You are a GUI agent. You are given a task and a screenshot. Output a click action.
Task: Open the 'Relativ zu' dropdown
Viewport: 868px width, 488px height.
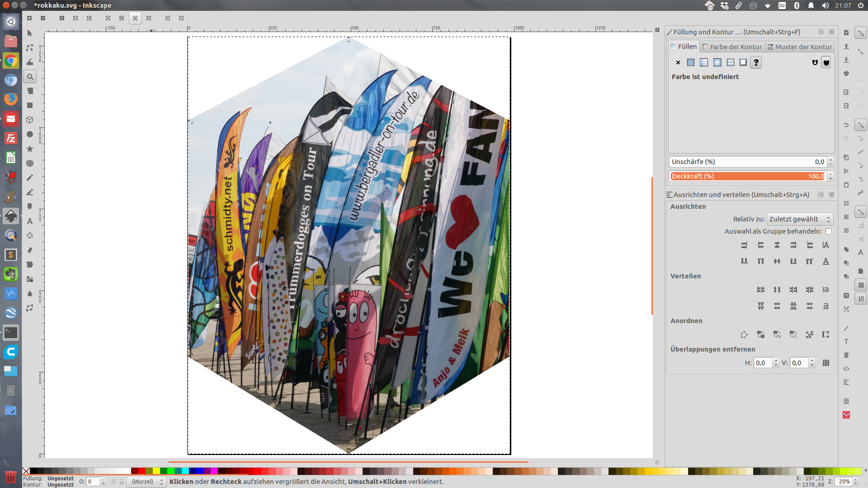[799, 219]
